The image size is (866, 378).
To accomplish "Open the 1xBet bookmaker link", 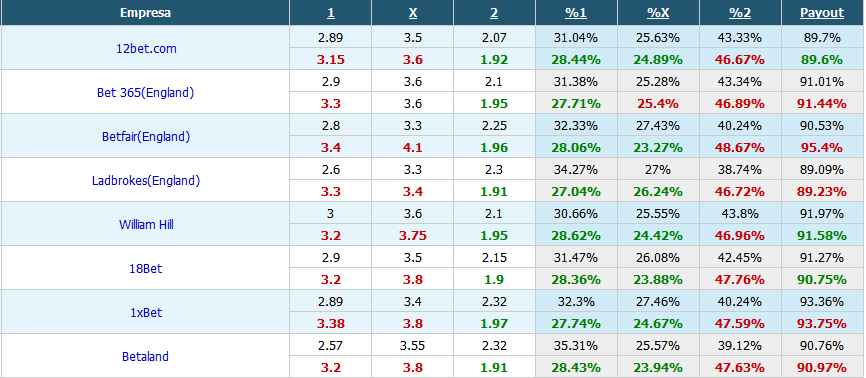I will (x=146, y=312).
